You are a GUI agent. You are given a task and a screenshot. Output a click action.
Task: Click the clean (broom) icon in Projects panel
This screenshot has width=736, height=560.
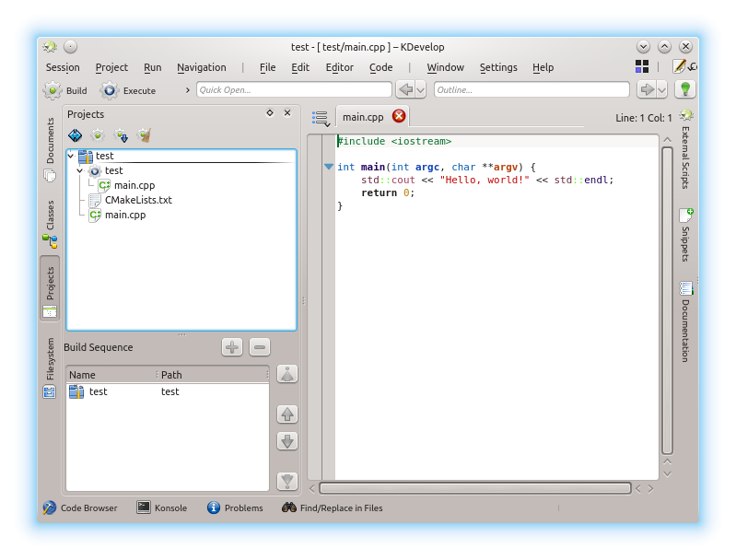[x=145, y=135]
